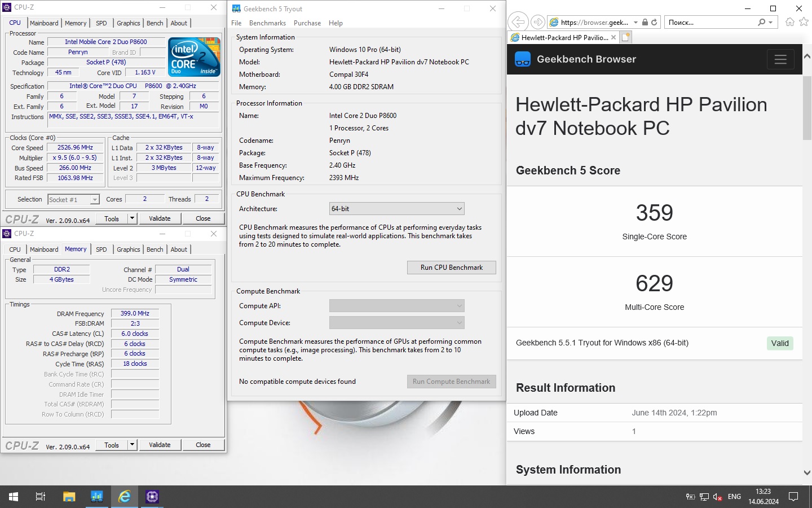The width and height of the screenshot is (812, 508).
Task: Click the lock security icon in address bar
Action: [x=645, y=23]
